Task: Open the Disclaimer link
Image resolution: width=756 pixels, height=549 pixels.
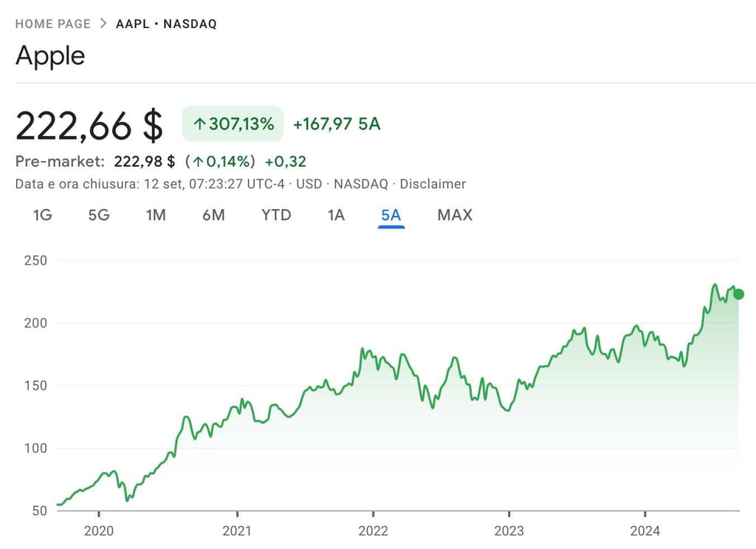Action: tap(433, 184)
